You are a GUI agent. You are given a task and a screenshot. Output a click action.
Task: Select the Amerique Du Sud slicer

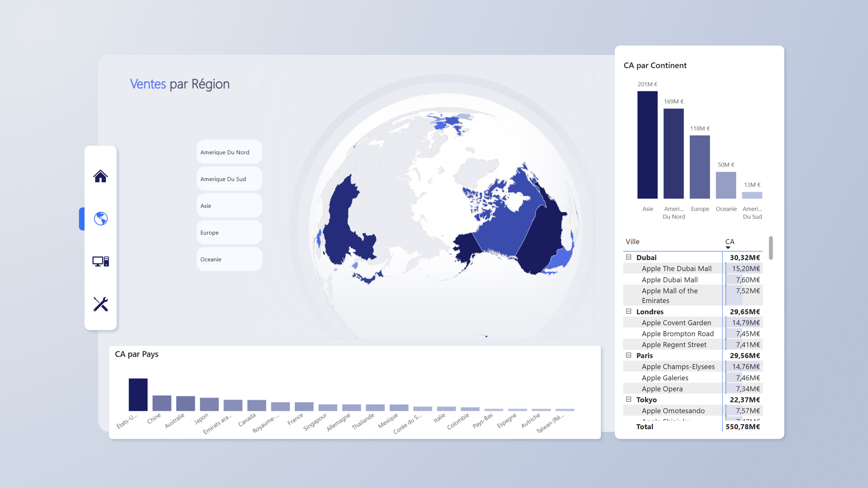229,179
